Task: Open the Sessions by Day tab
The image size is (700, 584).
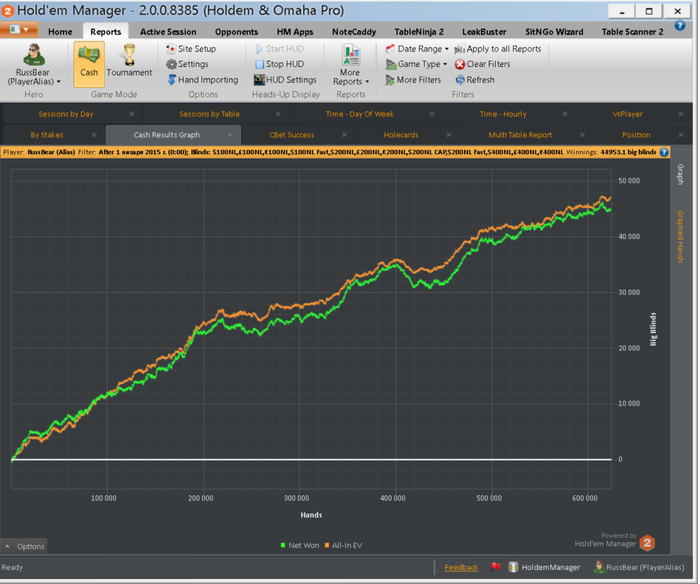Action: tap(66, 114)
